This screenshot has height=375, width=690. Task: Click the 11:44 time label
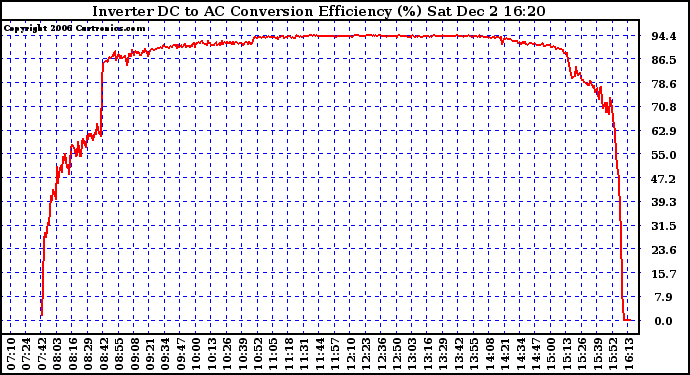[319, 354]
